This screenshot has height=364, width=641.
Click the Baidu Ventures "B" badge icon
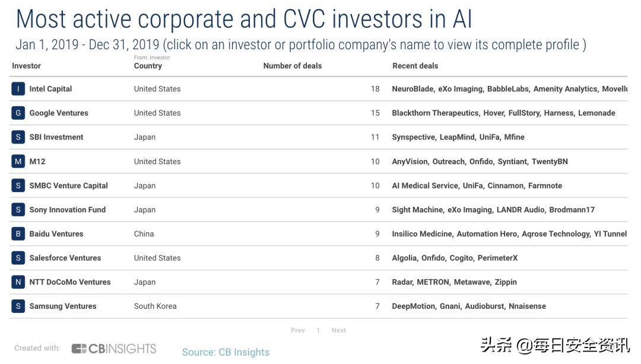[x=18, y=234]
